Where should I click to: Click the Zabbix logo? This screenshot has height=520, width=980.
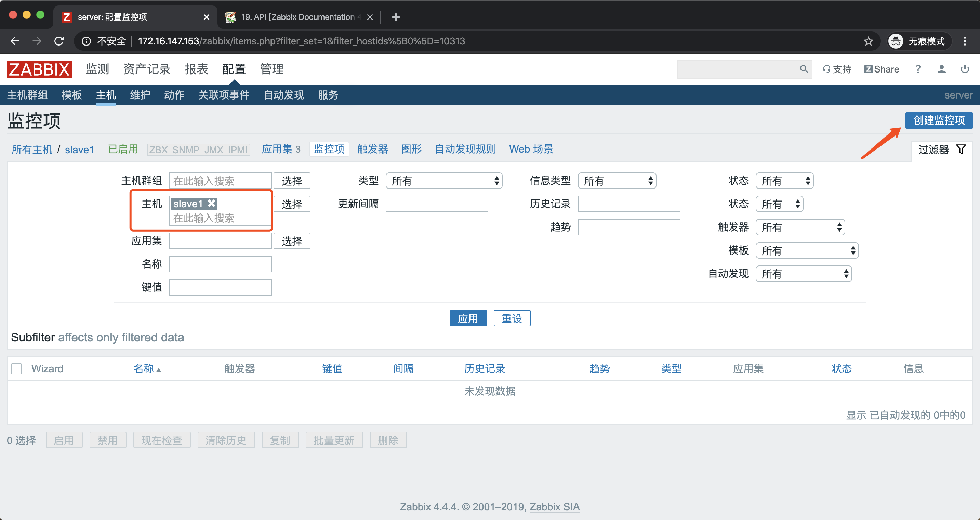tap(39, 69)
